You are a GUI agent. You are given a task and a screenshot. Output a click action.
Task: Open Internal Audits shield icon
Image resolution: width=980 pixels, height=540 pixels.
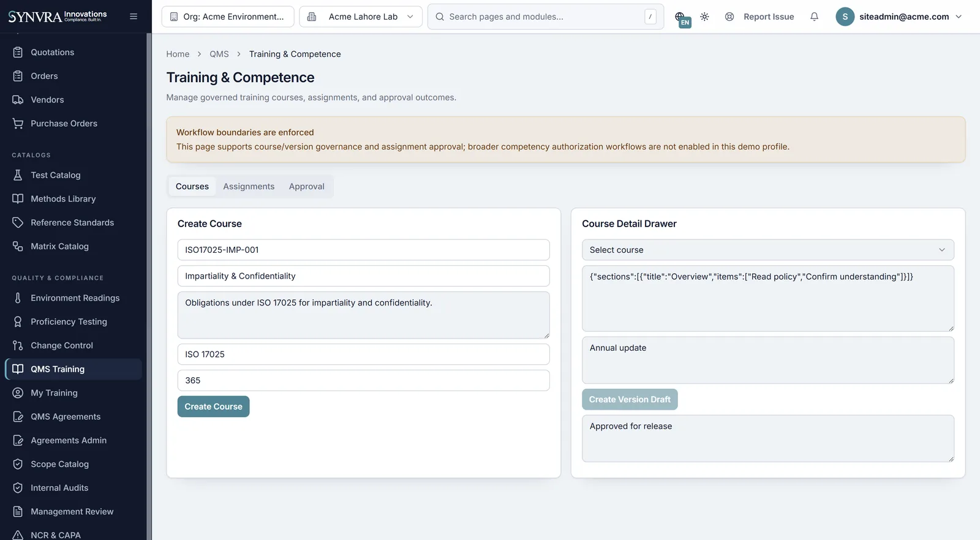(18, 488)
